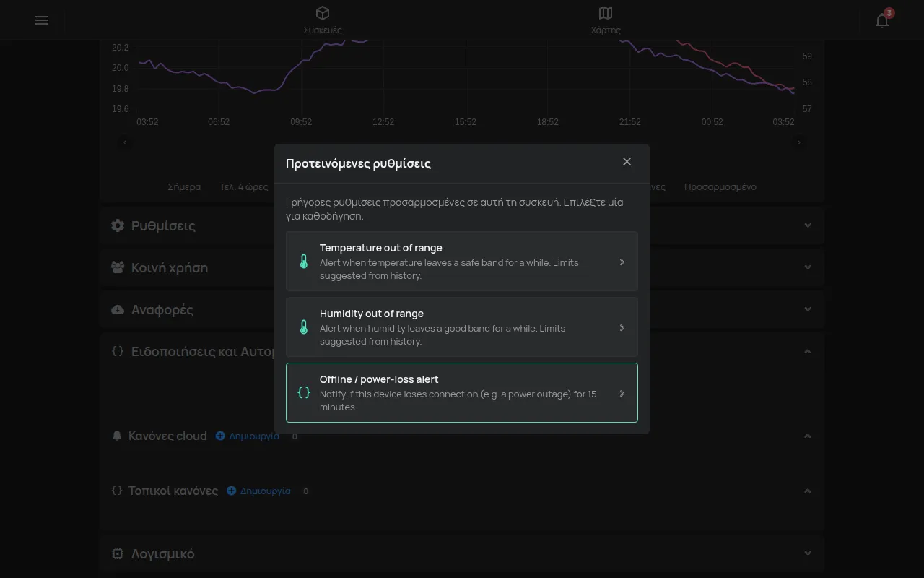
Task: Open the notifications bell icon
Action: (882, 20)
